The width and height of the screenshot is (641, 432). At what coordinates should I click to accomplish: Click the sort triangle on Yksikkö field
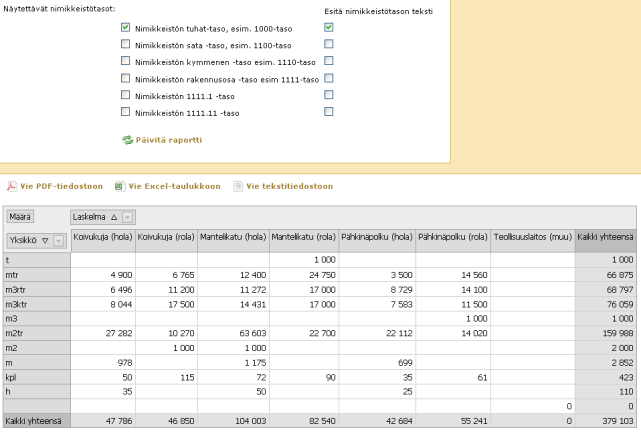coord(44,241)
